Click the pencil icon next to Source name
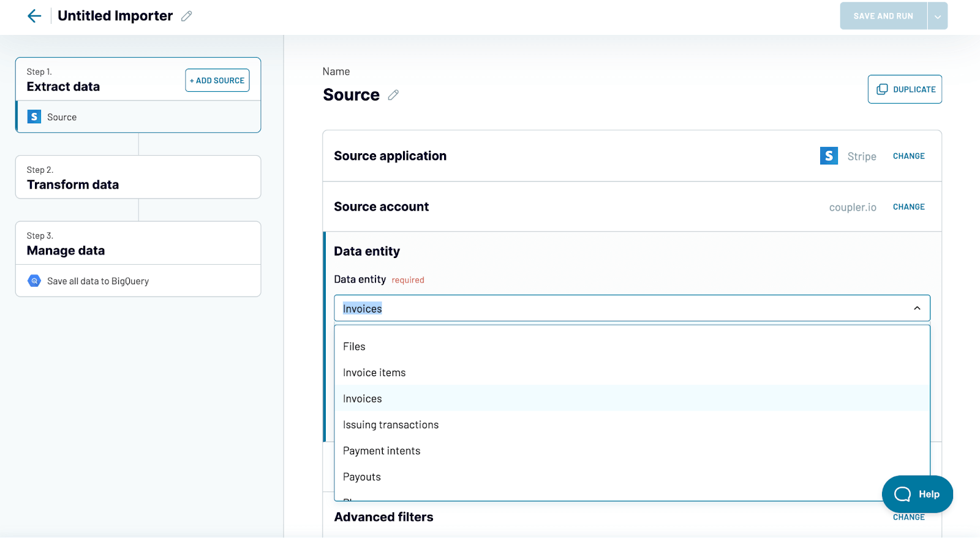This screenshot has height=538, width=980. pos(393,95)
